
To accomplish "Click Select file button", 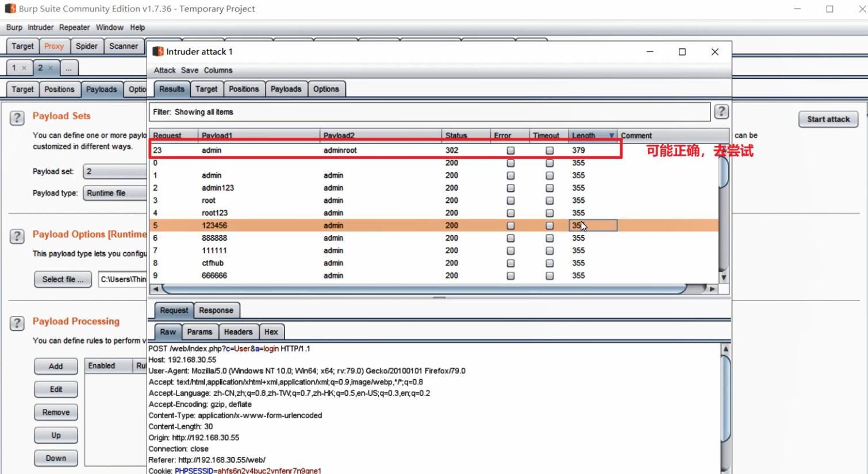I will (x=63, y=279).
